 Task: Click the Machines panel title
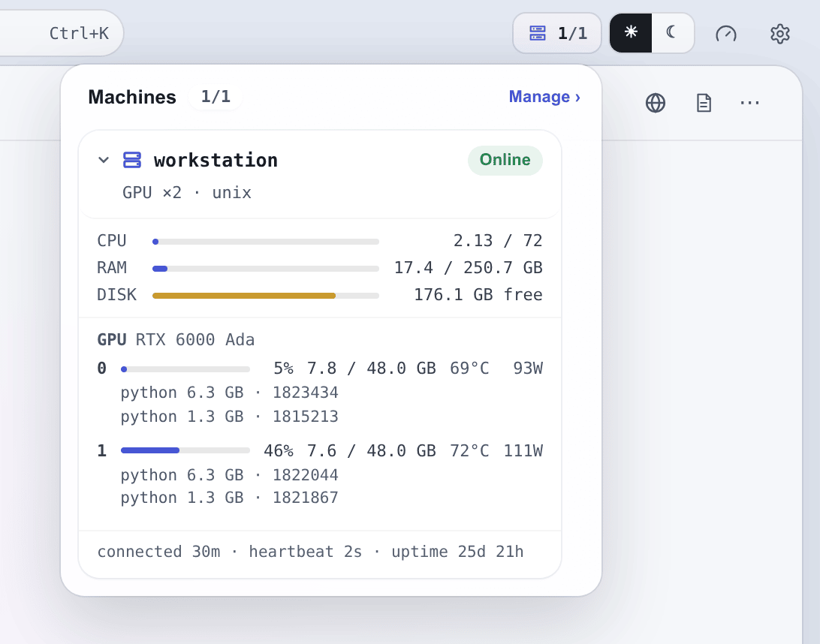pyautogui.click(x=132, y=97)
